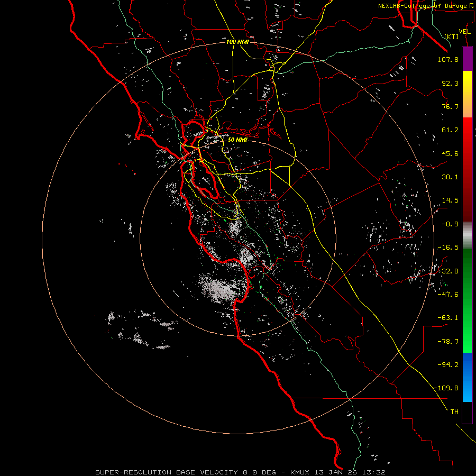The image size is (476, 476).
Task: Click the 50 NMI range ring label
Action: [x=237, y=140]
